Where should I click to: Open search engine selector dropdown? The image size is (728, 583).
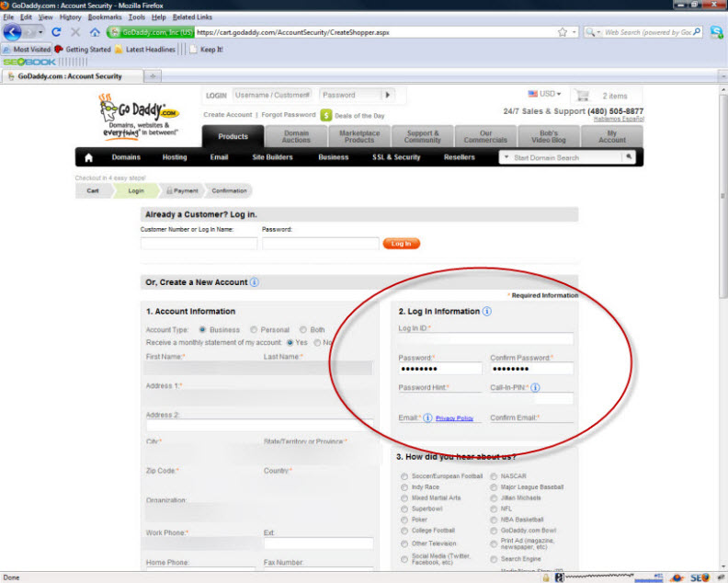tap(593, 32)
